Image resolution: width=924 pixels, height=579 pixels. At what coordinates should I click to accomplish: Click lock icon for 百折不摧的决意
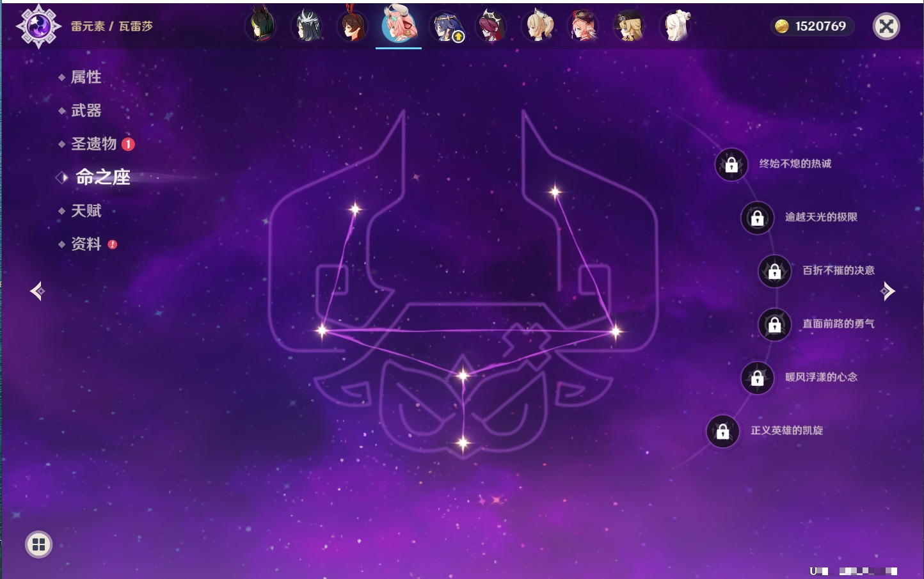774,271
